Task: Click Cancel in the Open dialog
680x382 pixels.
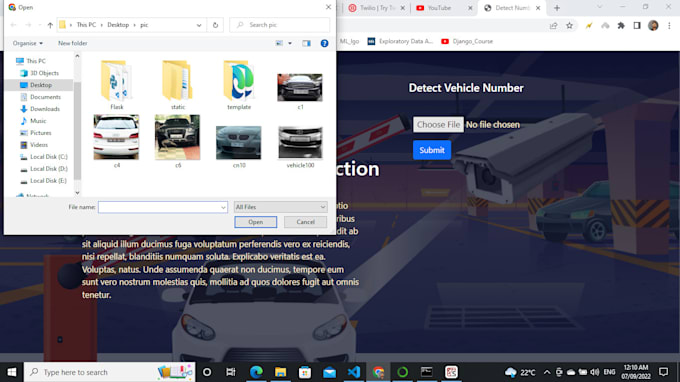Action: [305, 222]
